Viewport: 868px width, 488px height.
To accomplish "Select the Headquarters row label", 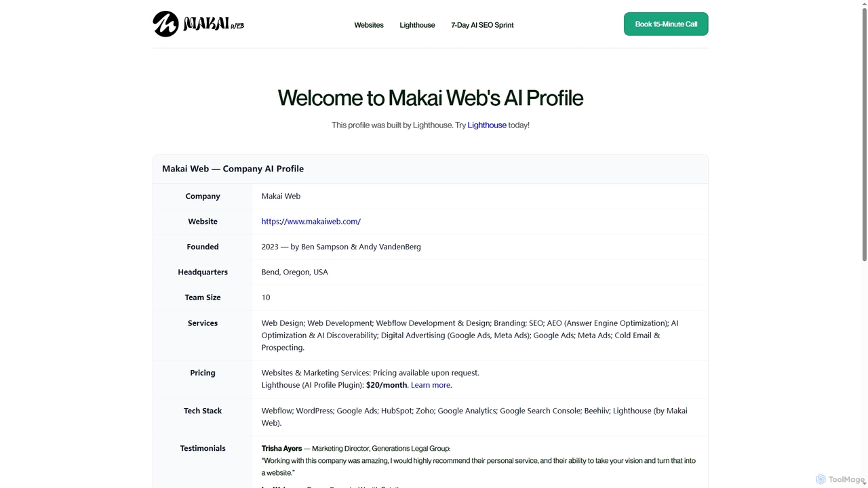I will (x=203, y=272).
